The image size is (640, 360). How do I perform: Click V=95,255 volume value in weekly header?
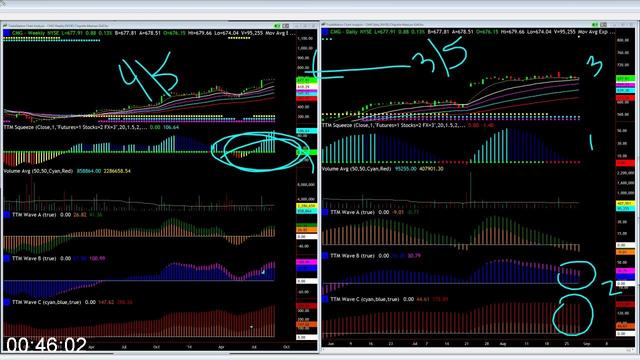pos(251,33)
